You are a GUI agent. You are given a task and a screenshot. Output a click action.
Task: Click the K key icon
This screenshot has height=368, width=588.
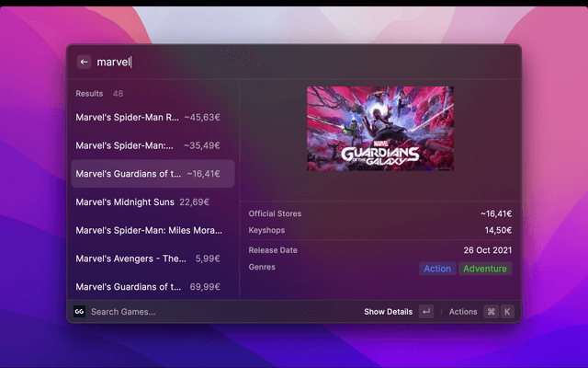tap(506, 312)
